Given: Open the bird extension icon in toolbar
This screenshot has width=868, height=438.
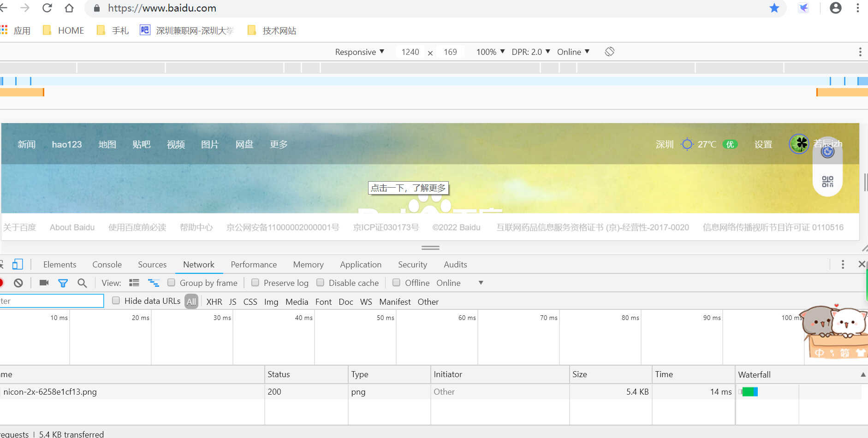Looking at the screenshot, I should click(x=803, y=8).
